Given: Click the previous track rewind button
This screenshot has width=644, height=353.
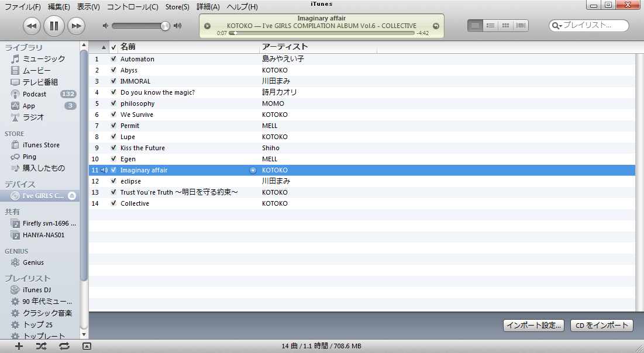Looking at the screenshot, I should (31, 26).
